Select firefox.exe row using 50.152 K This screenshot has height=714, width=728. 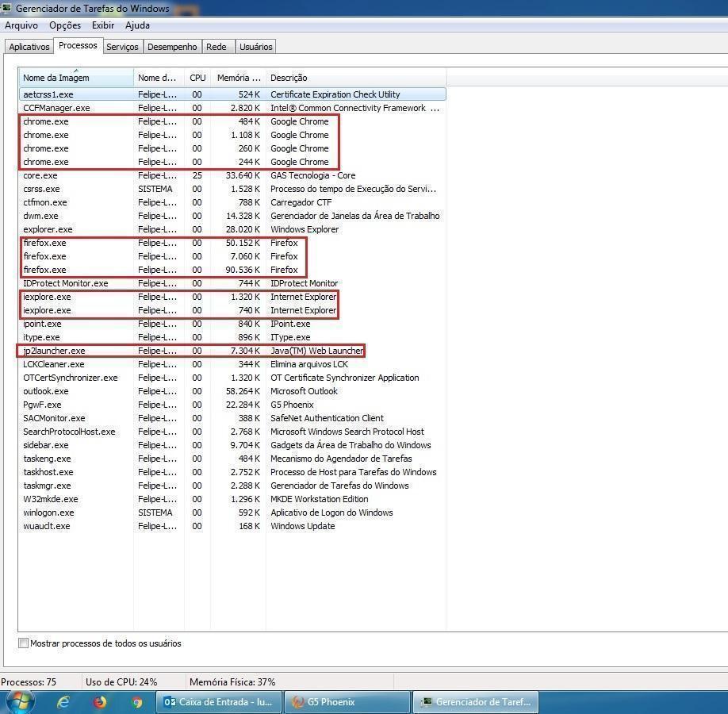point(232,243)
